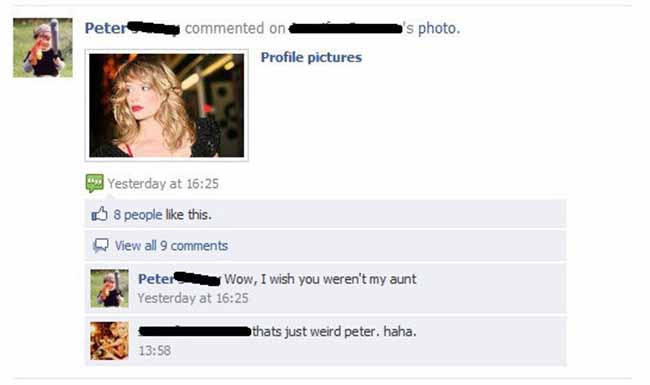This screenshot has height=385, width=650.
Task: Open the Profile pictures album link
Action: click(x=311, y=57)
